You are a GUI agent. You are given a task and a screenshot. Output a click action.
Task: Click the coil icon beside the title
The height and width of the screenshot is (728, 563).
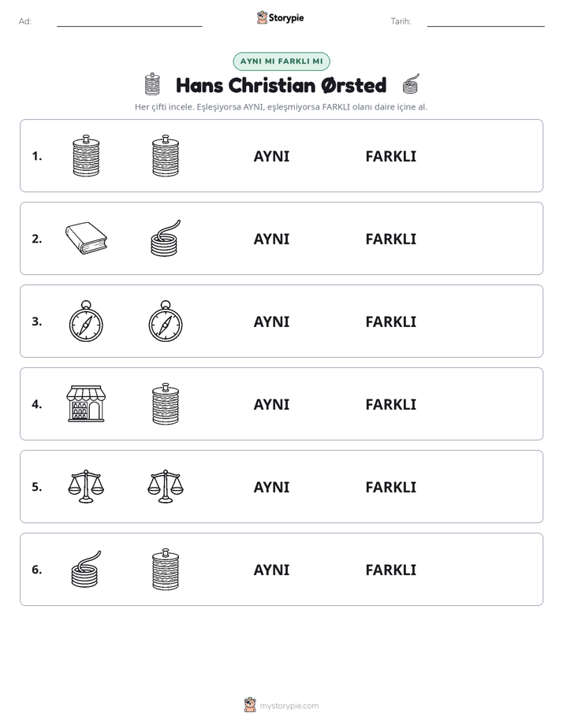coord(411,84)
